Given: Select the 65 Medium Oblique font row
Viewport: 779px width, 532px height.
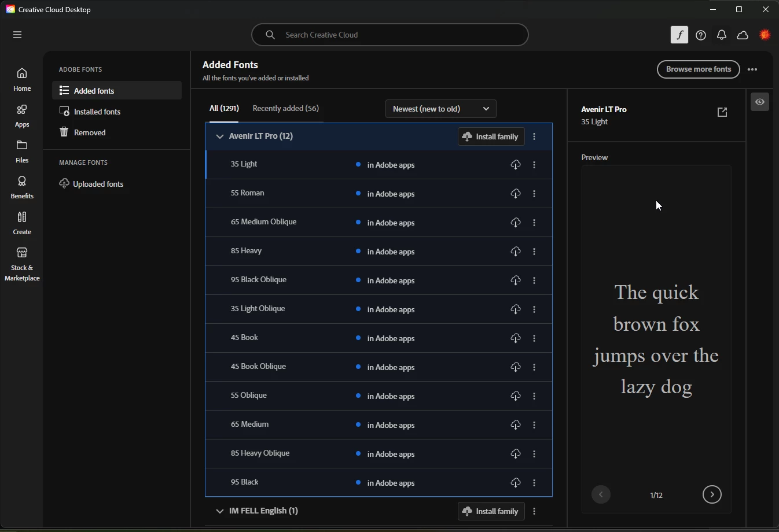Looking at the screenshot, I should 379,223.
